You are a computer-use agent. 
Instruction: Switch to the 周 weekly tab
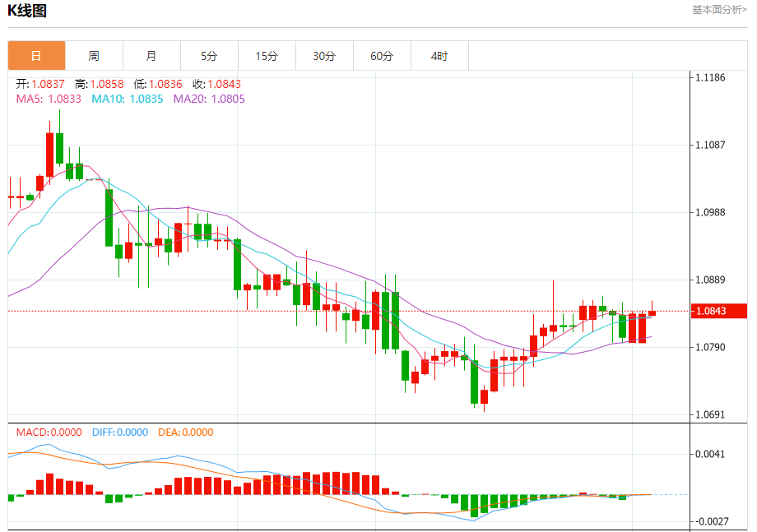coord(94,56)
